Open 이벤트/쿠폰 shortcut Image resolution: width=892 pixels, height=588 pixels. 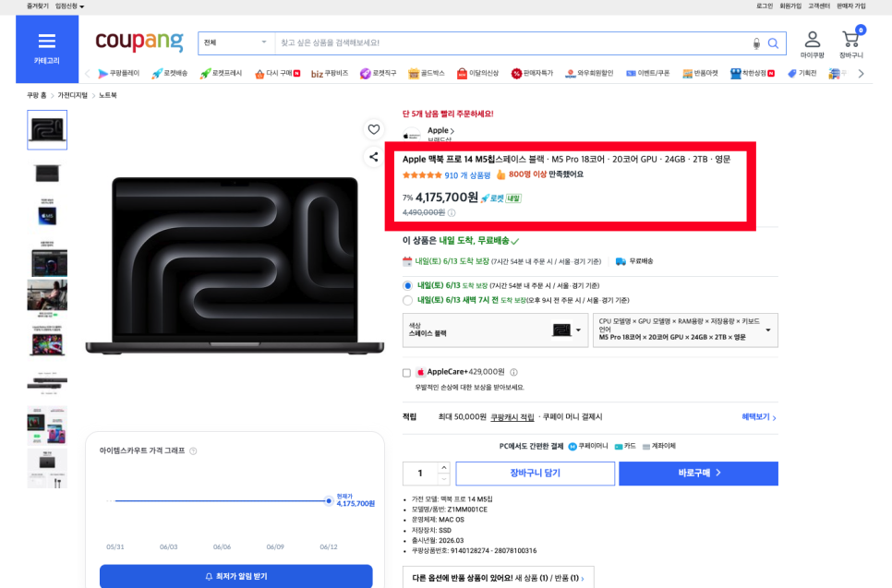[648, 73]
